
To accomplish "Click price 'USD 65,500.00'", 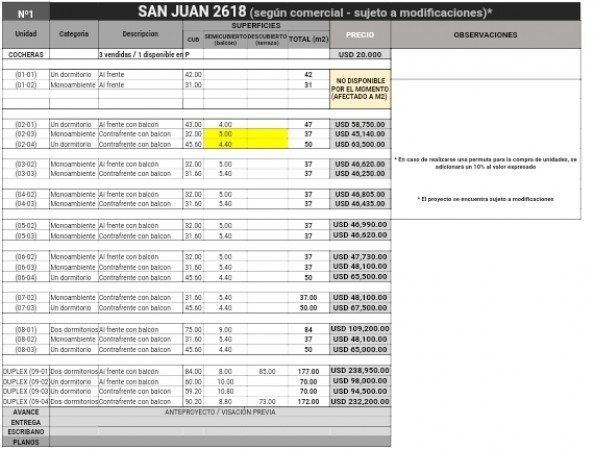I will [x=360, y=277].
